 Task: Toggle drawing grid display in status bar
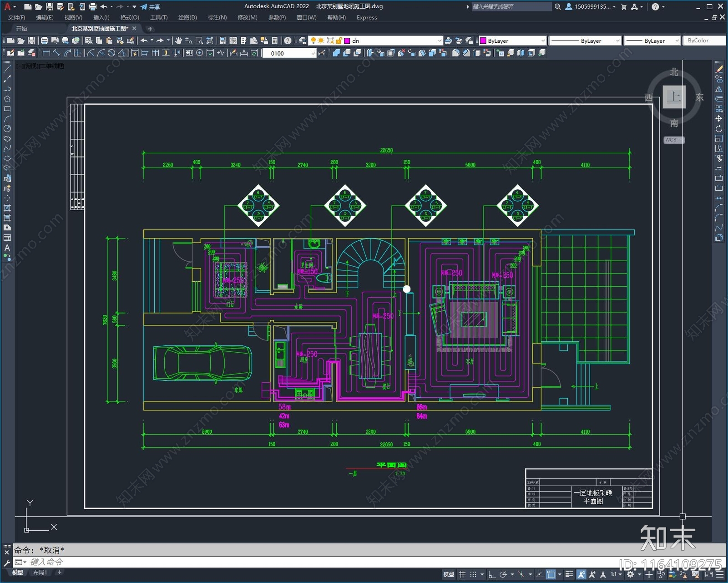(462, 574)
